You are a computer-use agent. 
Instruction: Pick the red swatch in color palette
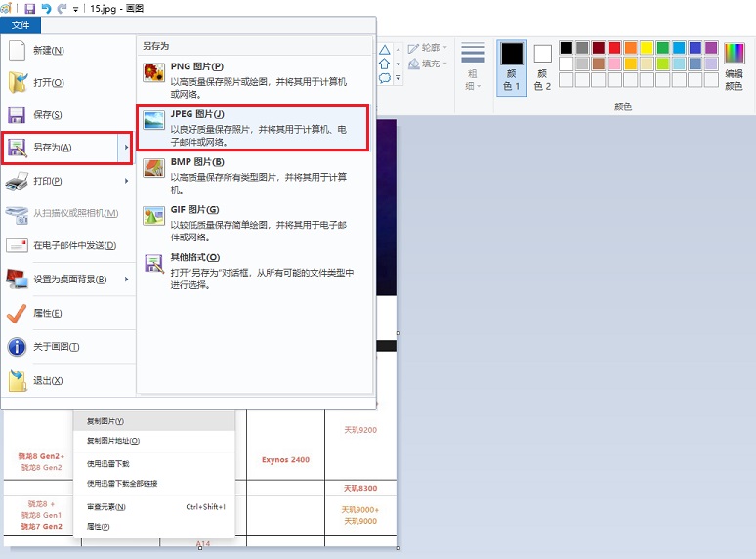tap(613, 47)
